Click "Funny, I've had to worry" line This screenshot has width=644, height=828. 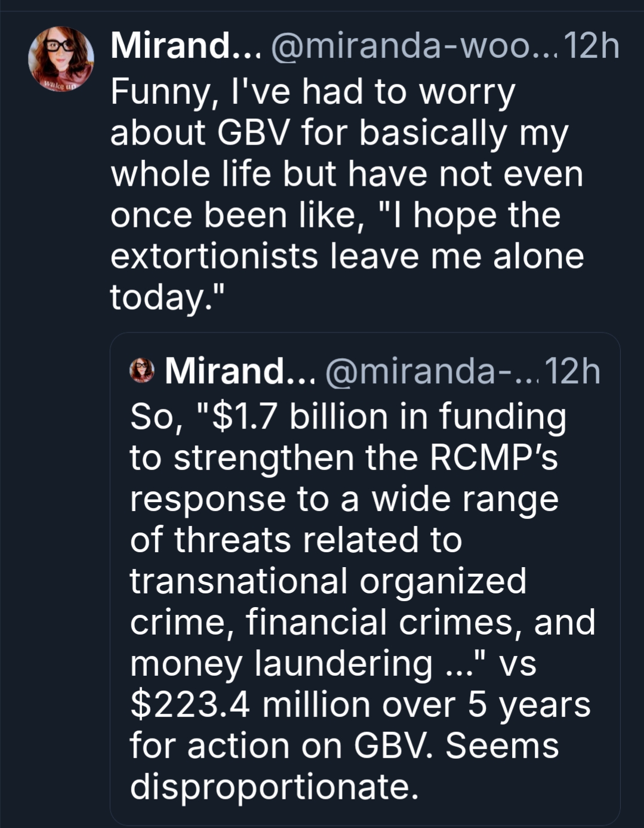(x=312, y=93)
